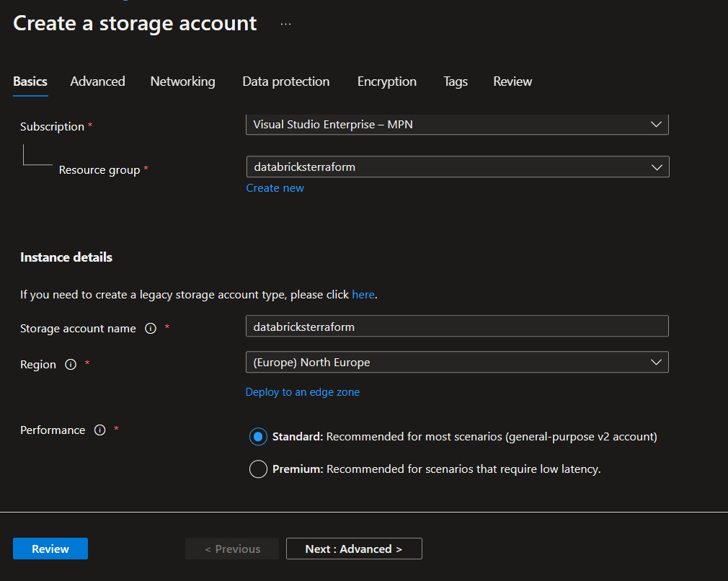Go to the Data protection tab
The width and height of the screenshot is (728, 581).
click(286, 81)
